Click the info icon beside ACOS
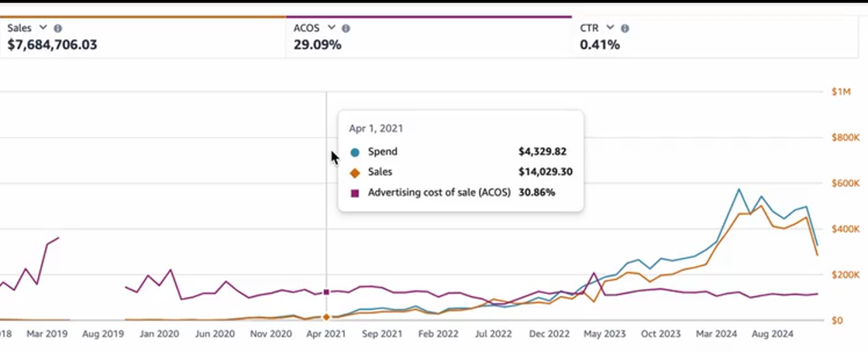868x352 pixels. (x=346, y=29)
